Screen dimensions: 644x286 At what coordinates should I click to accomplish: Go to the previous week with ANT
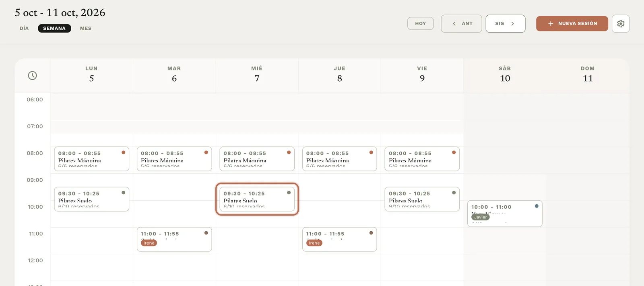click(462, 24)
